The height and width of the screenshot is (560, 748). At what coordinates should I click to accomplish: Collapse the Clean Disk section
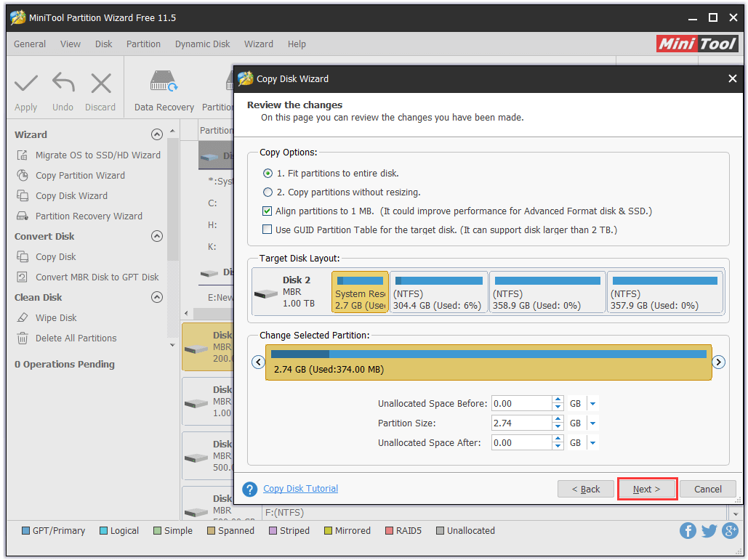pos(157,297)
